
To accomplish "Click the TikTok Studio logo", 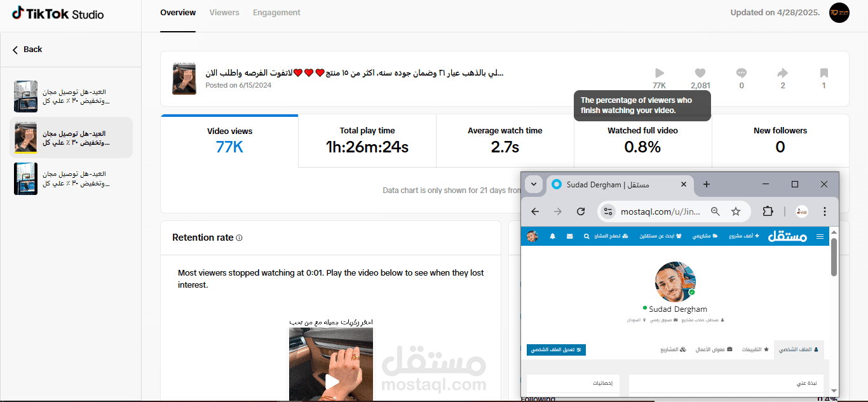I will coord(57,13).
